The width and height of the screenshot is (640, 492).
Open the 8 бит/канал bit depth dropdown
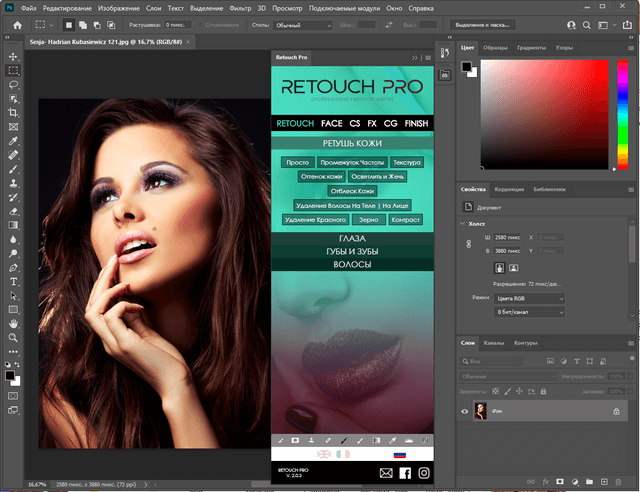coord(530,313)
